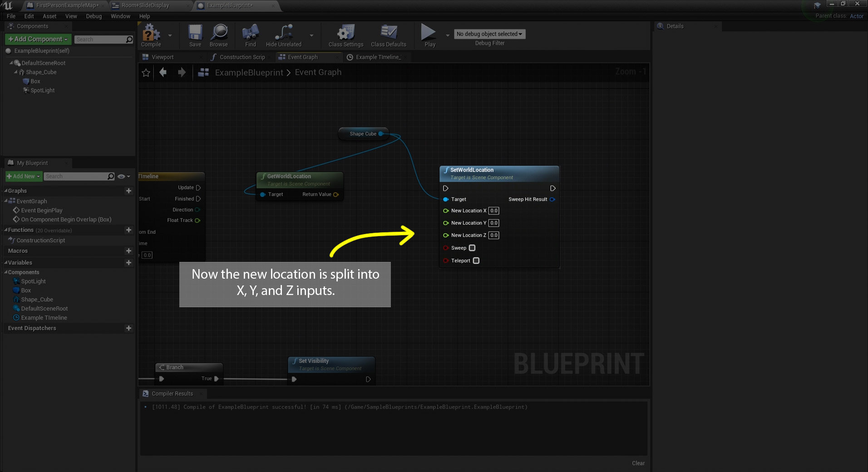Go back with the left arrow in graph
This screenshot has height=472, width=868.
point(163,72)
